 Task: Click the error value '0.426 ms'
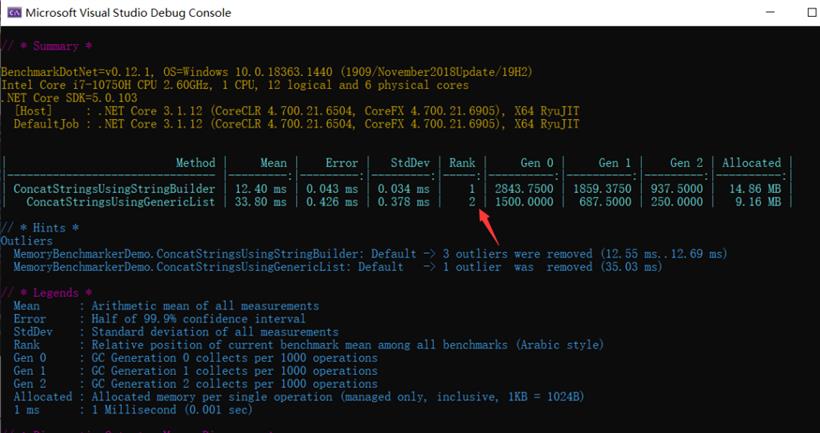point(332,202)
